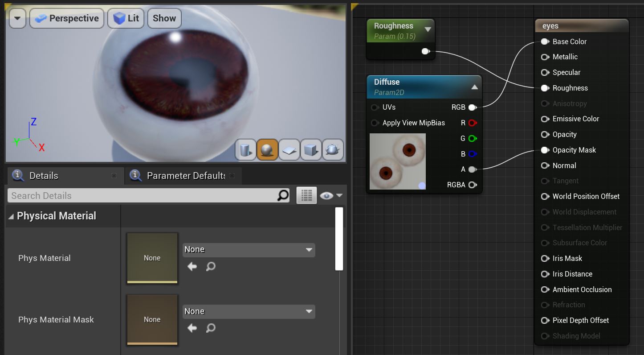The image size is (644, 355).
Task: Use selected asset arrow for Phys Material Mask
Action: (192, 328)
